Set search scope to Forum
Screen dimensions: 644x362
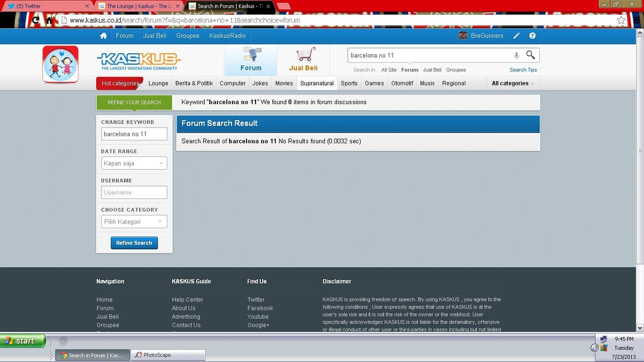[x=410, y=70]
